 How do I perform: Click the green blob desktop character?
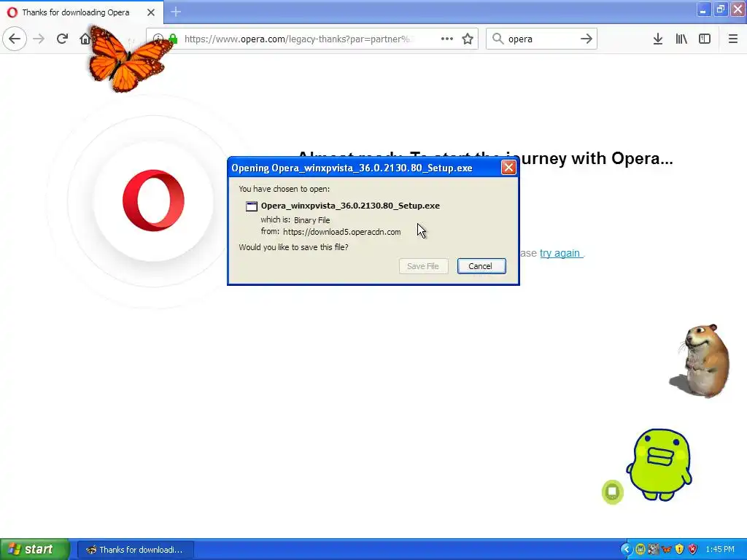(x=659, y=464)
